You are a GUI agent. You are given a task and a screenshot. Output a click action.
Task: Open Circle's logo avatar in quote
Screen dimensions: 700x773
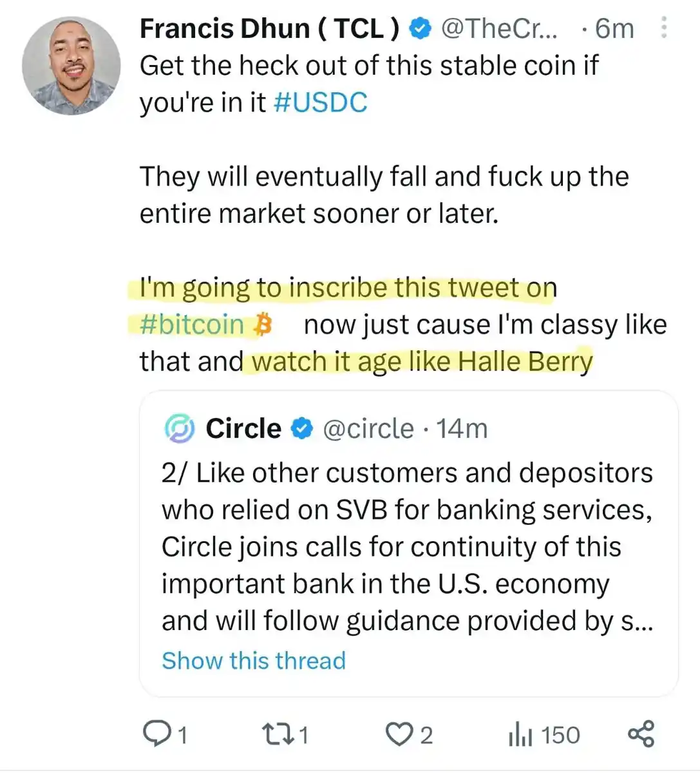coord(180,428)
